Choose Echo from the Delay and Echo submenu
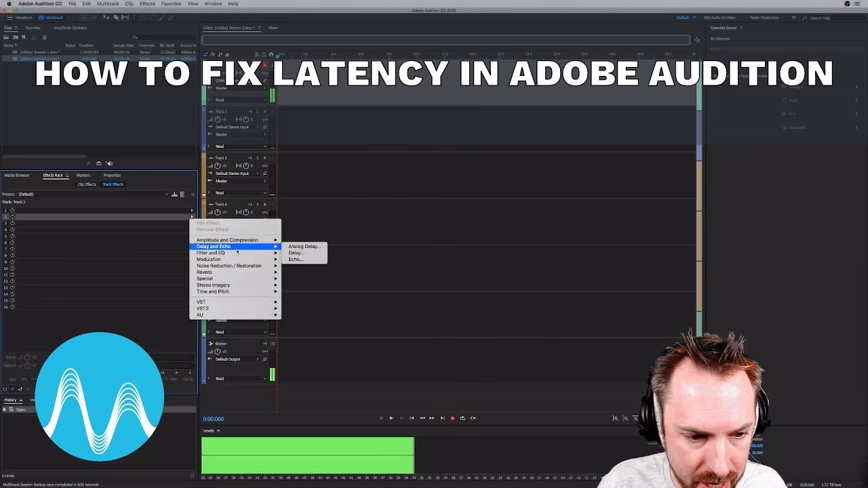This screenshot has width=868, height=488. click(x=298, y=259)
